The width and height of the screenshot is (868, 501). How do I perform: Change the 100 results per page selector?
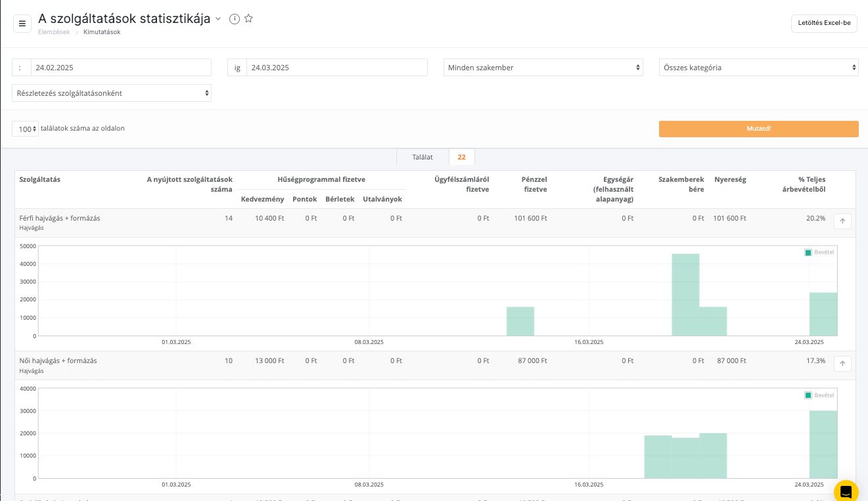click(26, 129)
